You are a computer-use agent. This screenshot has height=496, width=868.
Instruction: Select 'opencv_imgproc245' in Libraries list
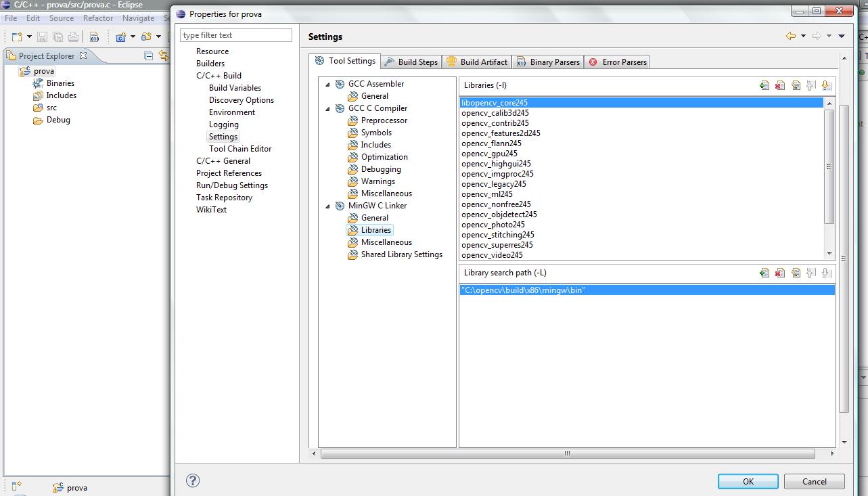point(497,174)
